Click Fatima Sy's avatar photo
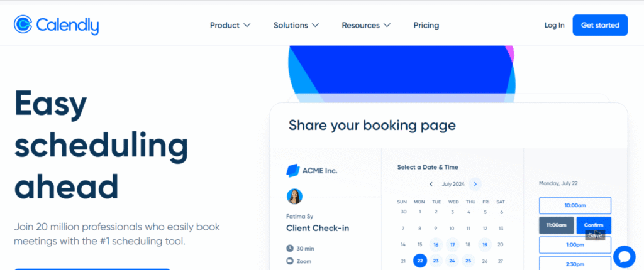 click(294, 196)
